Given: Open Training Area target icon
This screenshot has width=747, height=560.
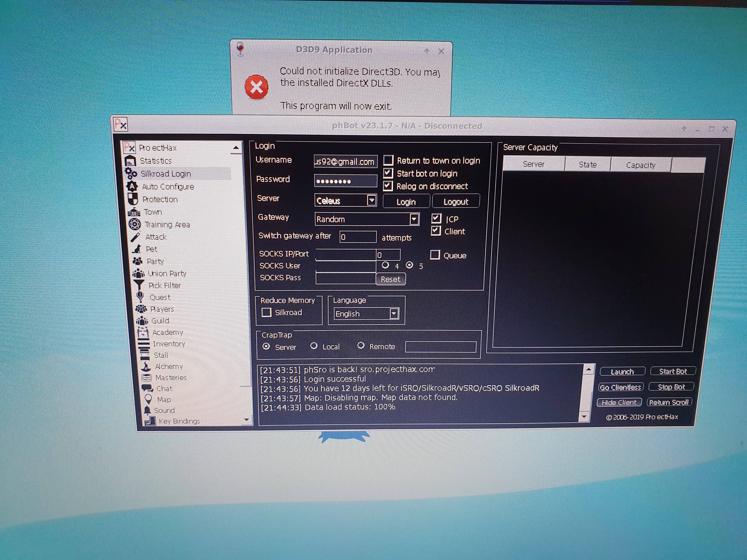Looking at the screenshot, I should point(135,224).
